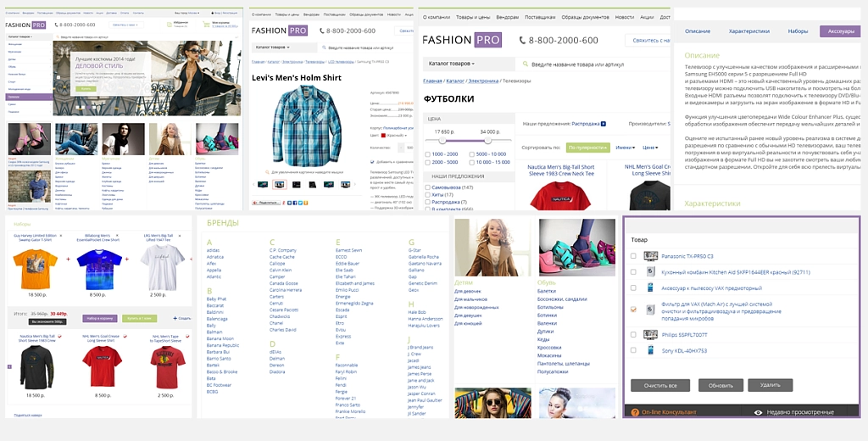Switch to the Аксессуары tab

click(x=840, y=31)
